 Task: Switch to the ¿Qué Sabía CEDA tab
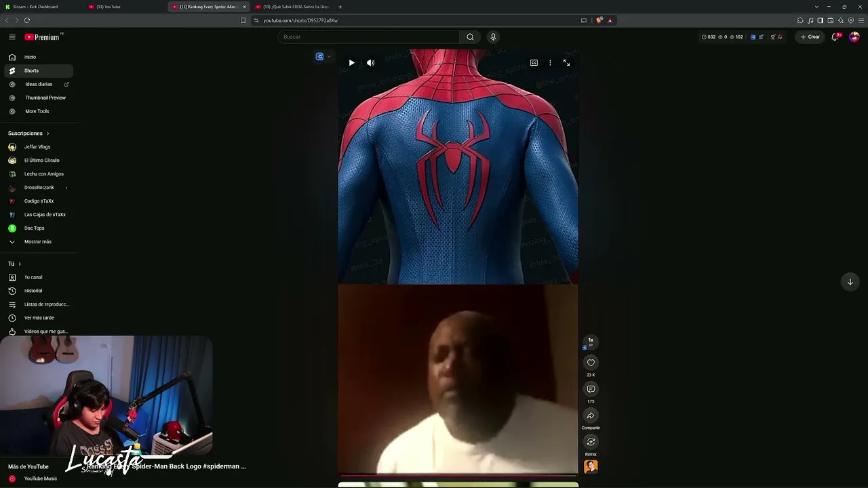(293, 7)
